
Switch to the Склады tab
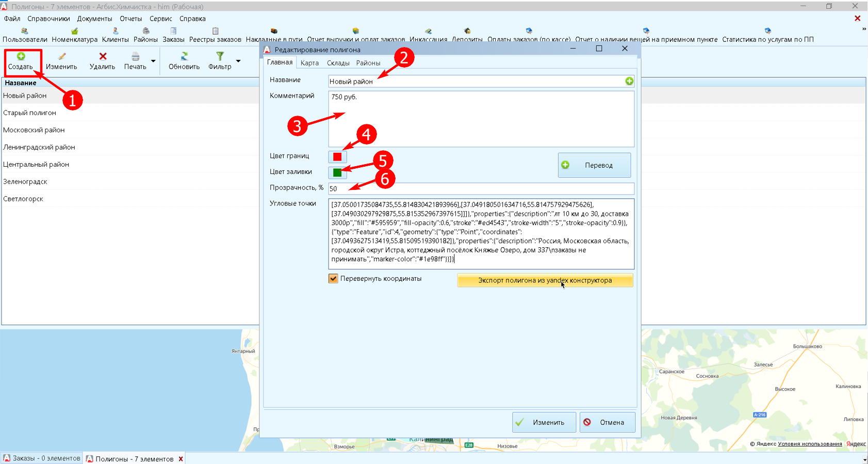point(338,63)
